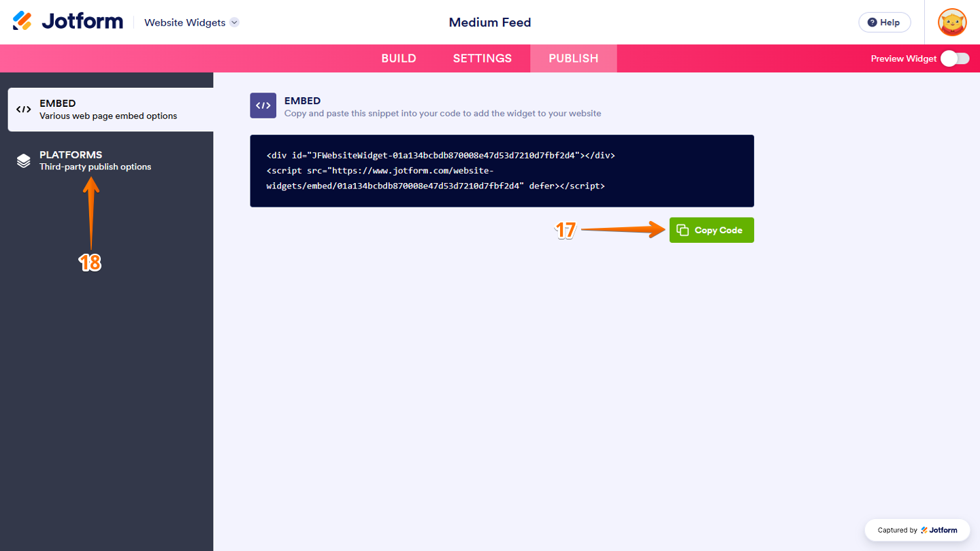
Task: Expand the Website Widgets dropdown
Action: click(x=191, y=22)
